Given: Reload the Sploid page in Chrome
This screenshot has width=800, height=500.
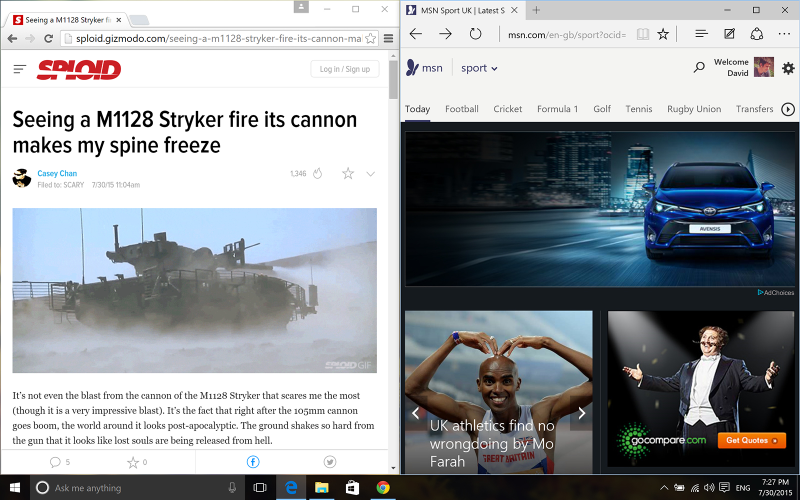Looking at the screenshot, I should point(48,38).
